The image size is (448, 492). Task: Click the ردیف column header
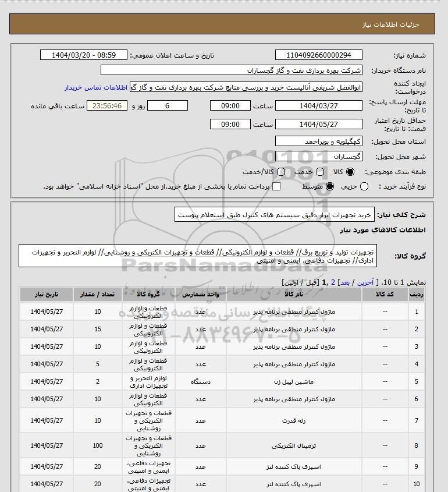tap(417, 294)
